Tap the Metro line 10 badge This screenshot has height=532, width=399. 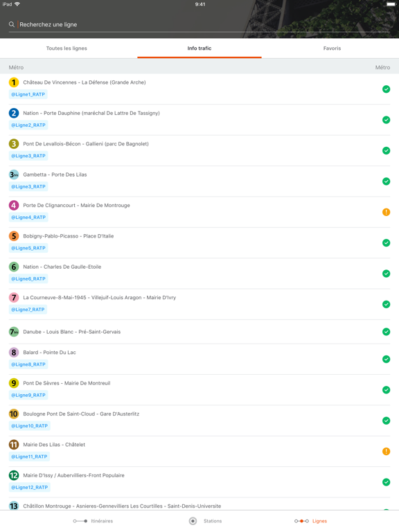pyautogui.click(x=14, y=414)
